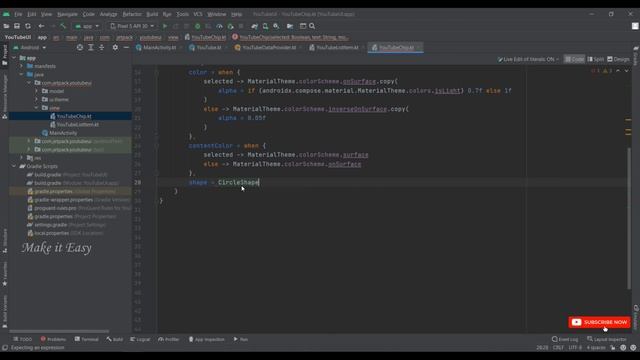Image resolution: width=640 pixels, height=360 pixels.
Task: Click the Run app play button
Action: pyautogui.click(x=165, y=26)
